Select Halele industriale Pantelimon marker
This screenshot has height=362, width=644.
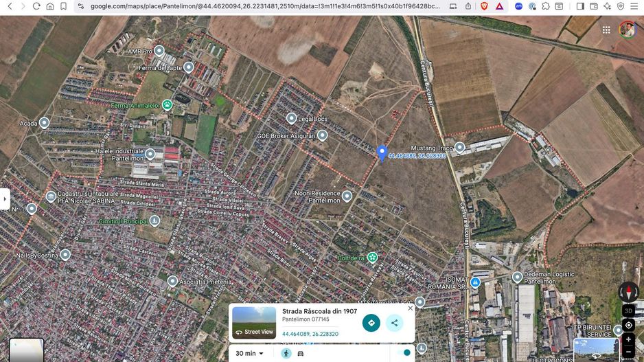tap(150, 154)
